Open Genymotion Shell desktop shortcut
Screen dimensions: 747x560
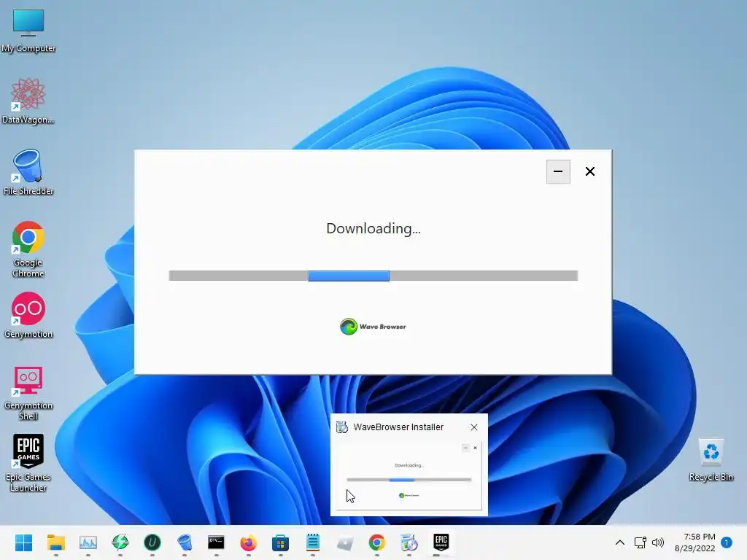[x=28, y=392]
